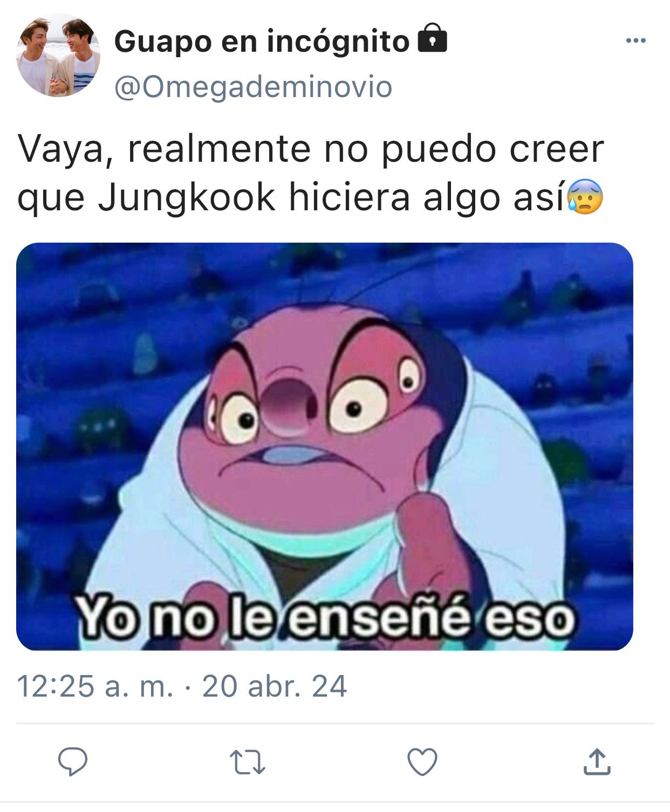Click the reply speech bubble icon
Screen dimensions: 670x812
[73, 762]
